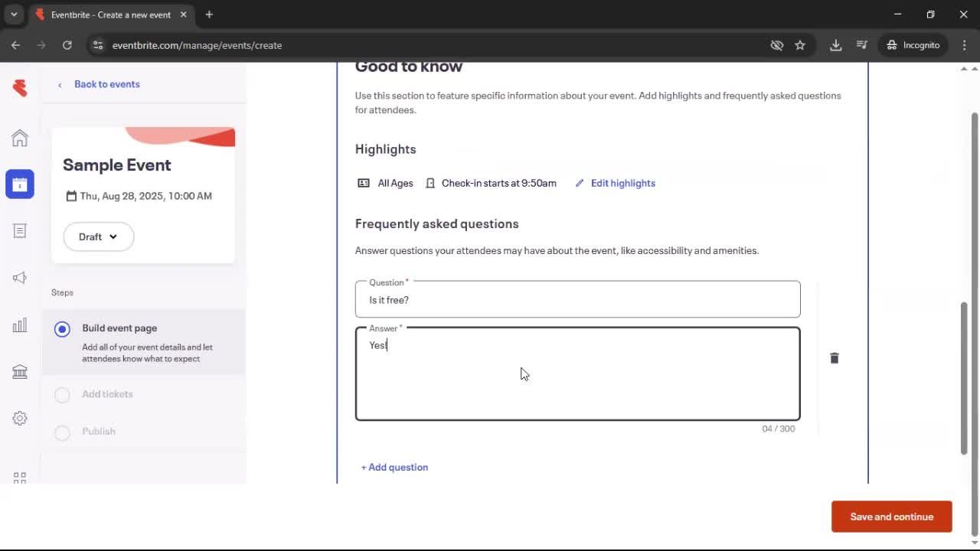Open the Apps grid icon in sidebar
Image resolution: width=980 pixels, height=551 pixels.
pyautogui.click(x=20, y=477)
